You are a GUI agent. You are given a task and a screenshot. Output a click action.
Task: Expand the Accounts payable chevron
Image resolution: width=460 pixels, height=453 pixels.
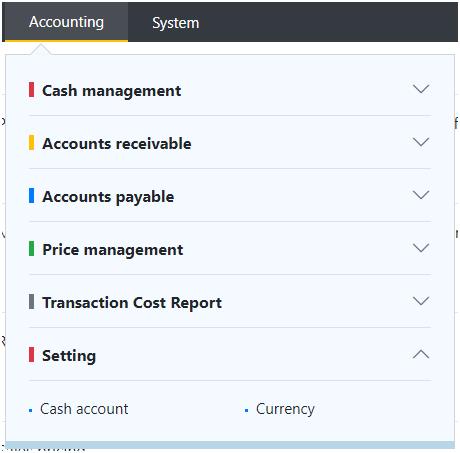click(421, 195)
